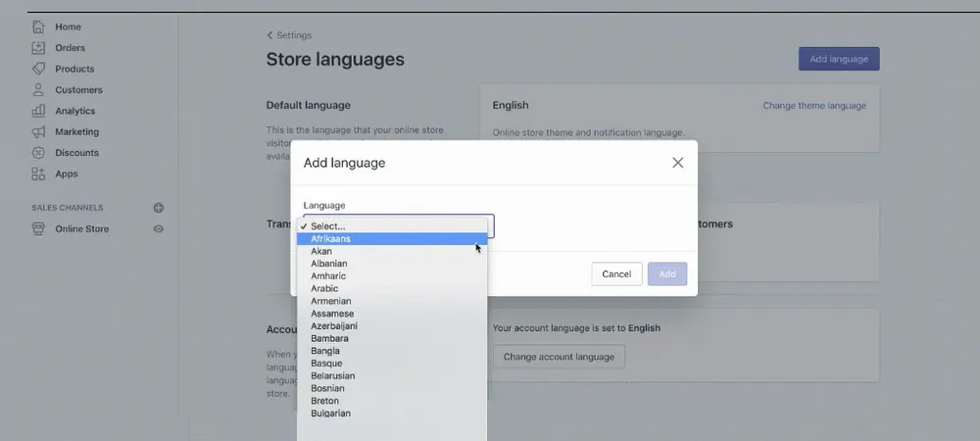Click the Marketing megaphone icon

tap(38, 132)
